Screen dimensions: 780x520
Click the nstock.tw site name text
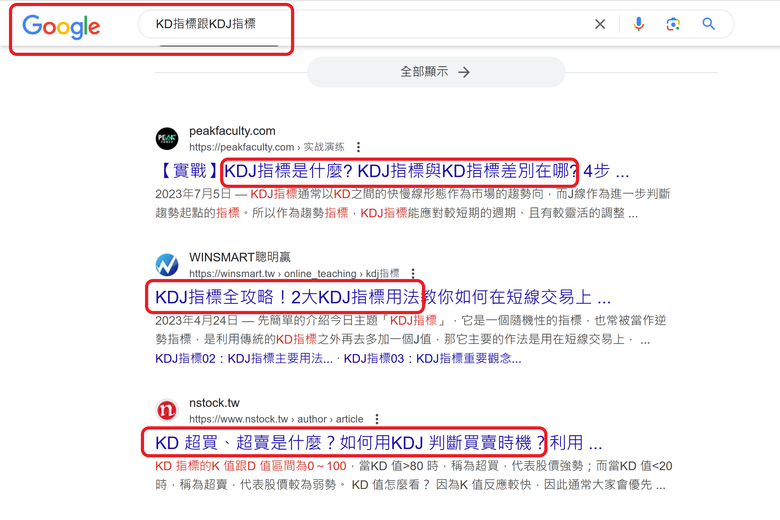214,403
